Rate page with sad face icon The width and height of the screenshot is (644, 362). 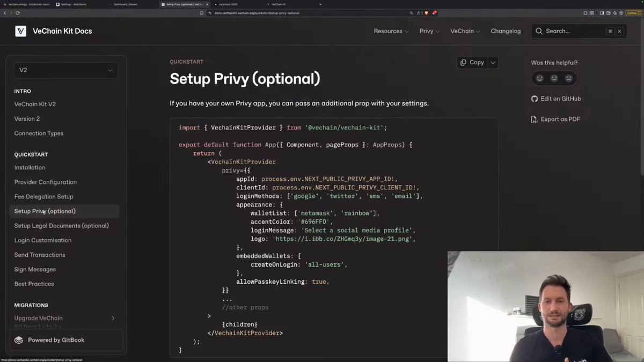click(569, 78)
